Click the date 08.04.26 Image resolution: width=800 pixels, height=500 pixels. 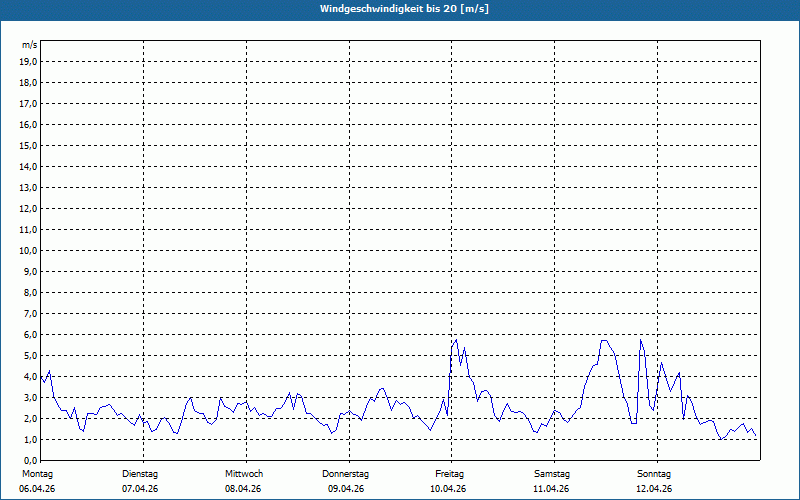pos(243,489)
